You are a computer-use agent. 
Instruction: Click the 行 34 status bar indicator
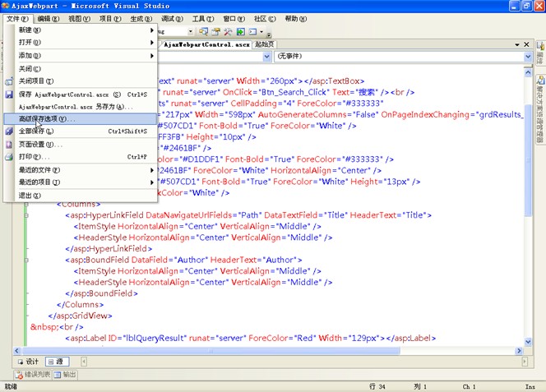(x=377, y=386)
